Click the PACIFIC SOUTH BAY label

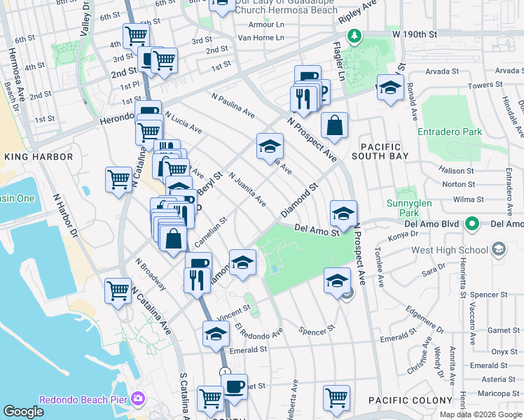tap(380, 152)
